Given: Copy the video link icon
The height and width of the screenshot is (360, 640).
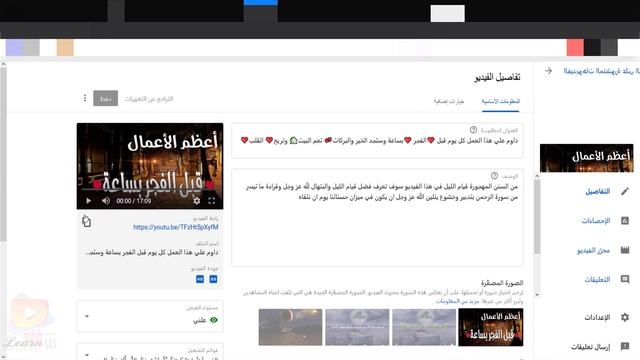Looking at the screenshot, I should [x=86, y=222].
